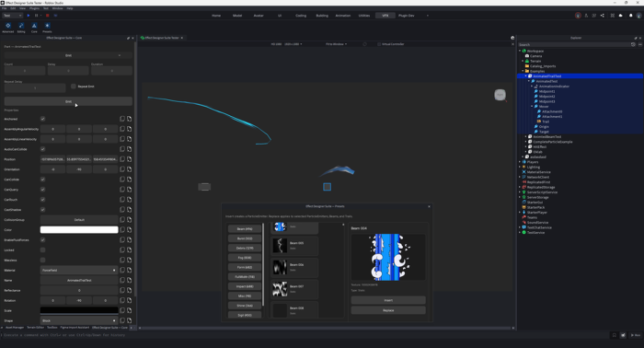644x348 pixels.
Task: Copy the Shape property value
Action: pos(122,320)
